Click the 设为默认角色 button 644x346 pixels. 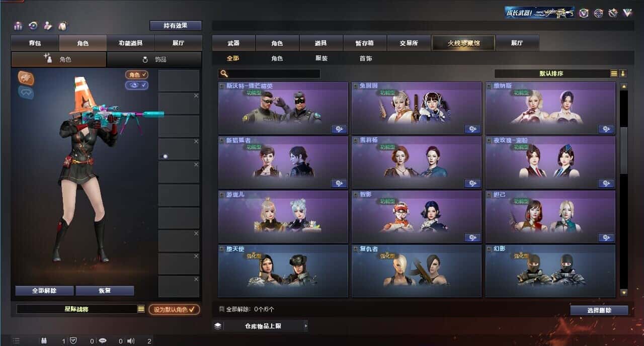pos(174,310)
